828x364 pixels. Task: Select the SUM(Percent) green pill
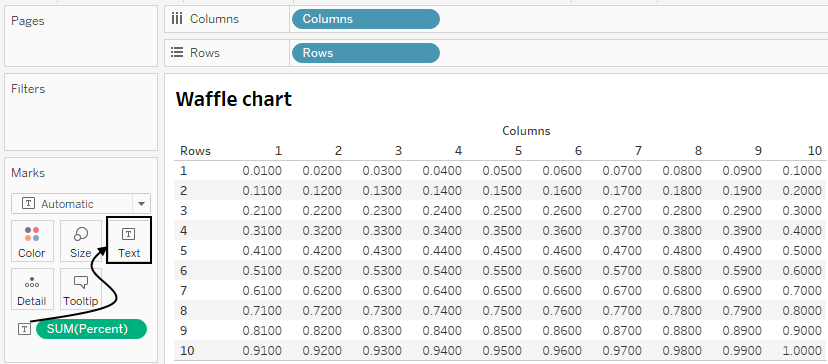91,329
